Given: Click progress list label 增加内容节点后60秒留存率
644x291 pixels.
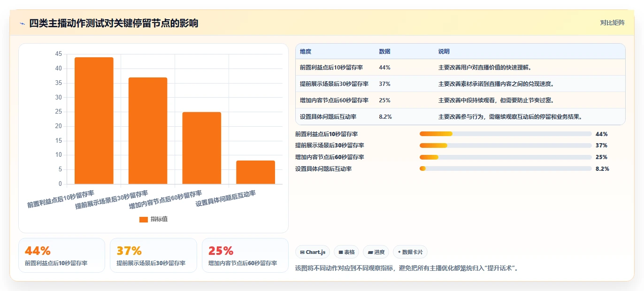Looking at the screenshot, I should [x=330, y=157].
